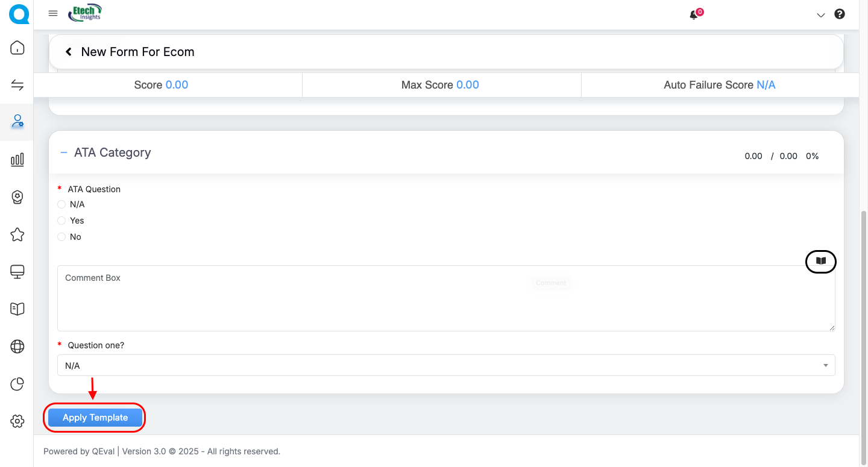Select the No radio option
This screenshot has width=868, height=467.
click(61, 237)
